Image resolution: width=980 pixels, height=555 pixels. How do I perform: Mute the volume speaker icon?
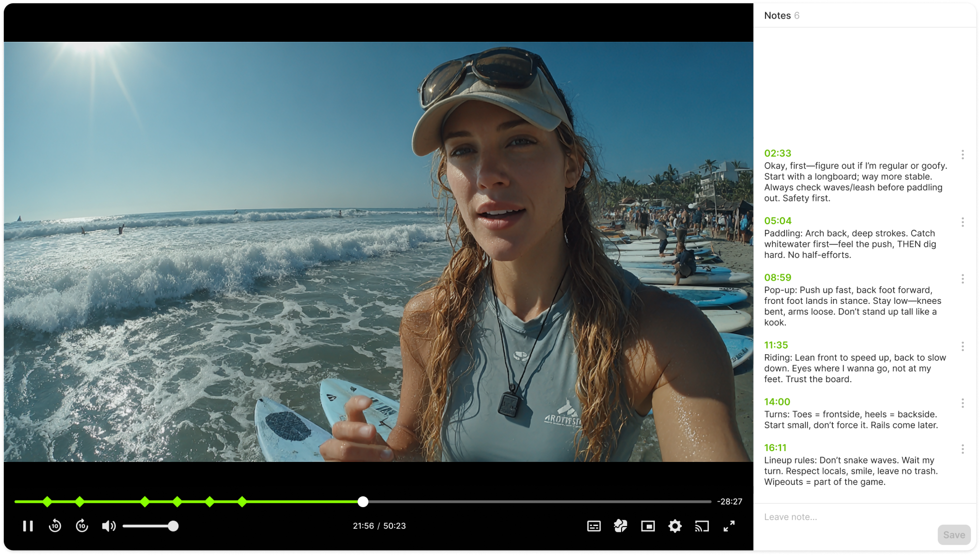[109, 526]
